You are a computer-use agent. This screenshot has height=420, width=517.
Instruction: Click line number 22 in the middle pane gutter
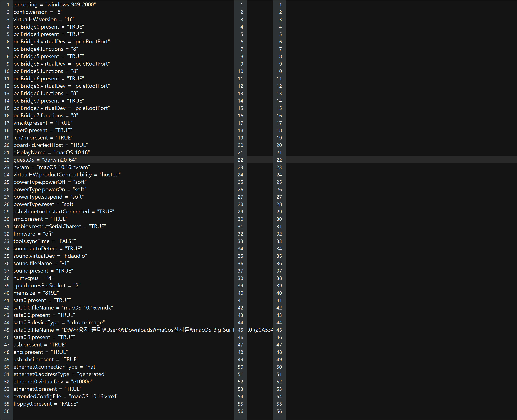[241, 160]
